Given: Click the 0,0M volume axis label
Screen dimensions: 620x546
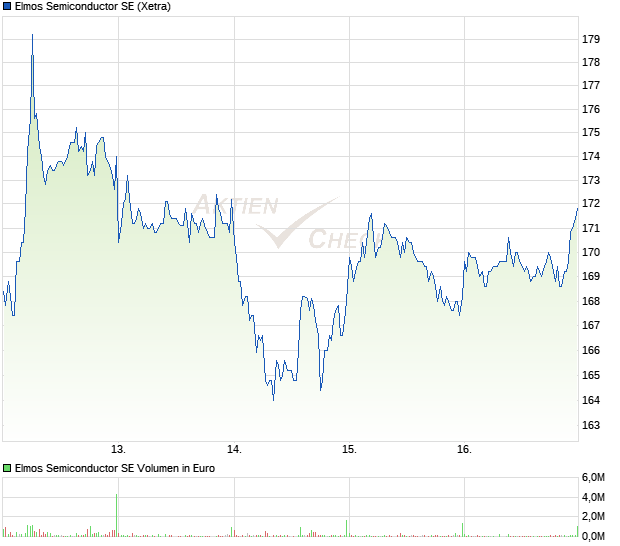Looking at the screenshot, I should click(x=593, y=536).
